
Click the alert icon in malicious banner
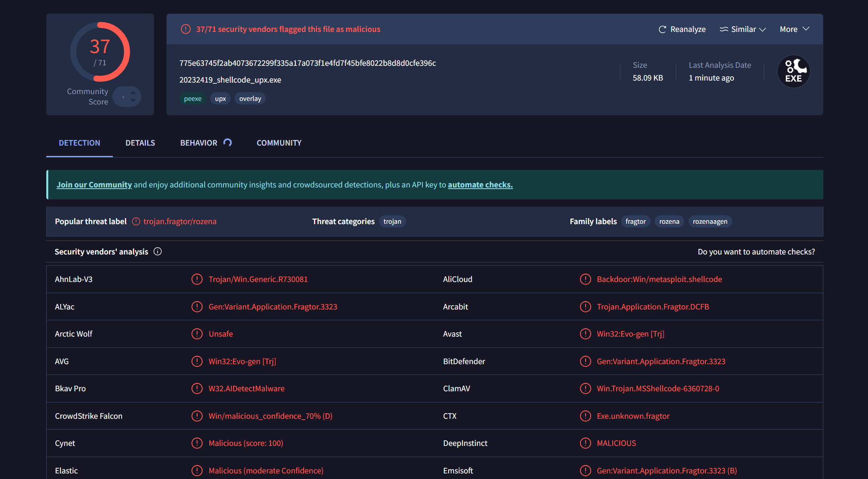click(185, 29)
